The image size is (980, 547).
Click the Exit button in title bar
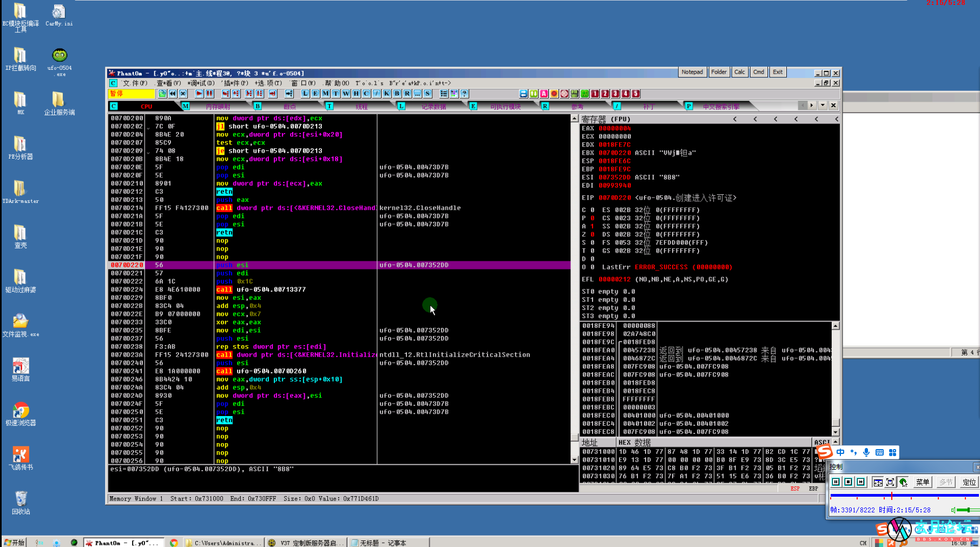click(x=778, y=72)
